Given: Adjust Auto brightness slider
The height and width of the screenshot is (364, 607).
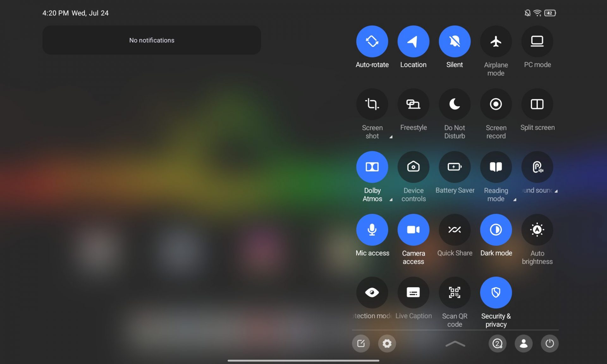Looking at the screenshot, I should (x=537, y=229).
